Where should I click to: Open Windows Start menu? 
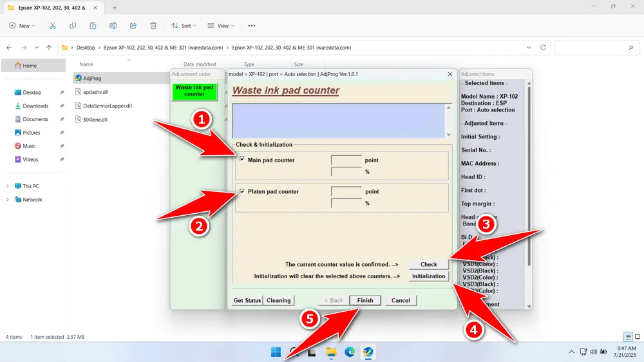coord(276,352)
